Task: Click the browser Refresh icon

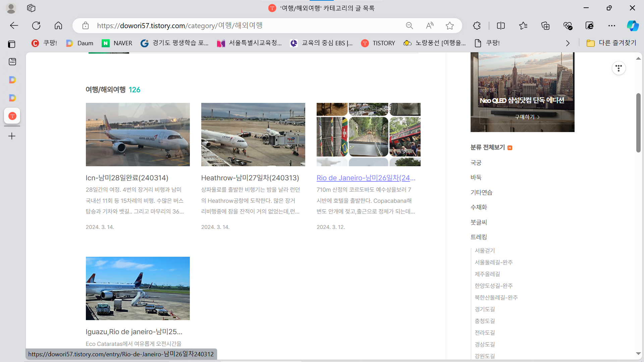Action: tap(36, 25)
